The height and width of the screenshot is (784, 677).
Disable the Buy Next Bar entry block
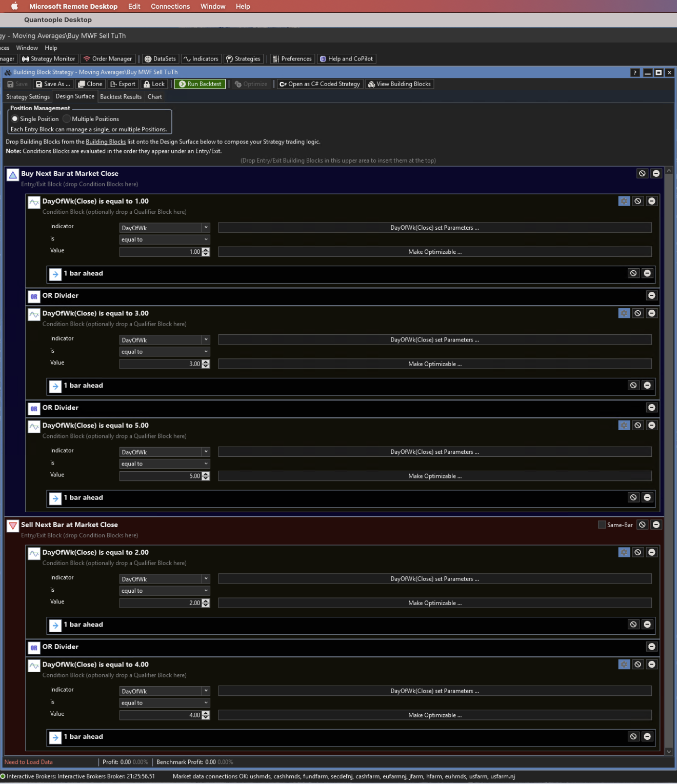tap(642, 174)
